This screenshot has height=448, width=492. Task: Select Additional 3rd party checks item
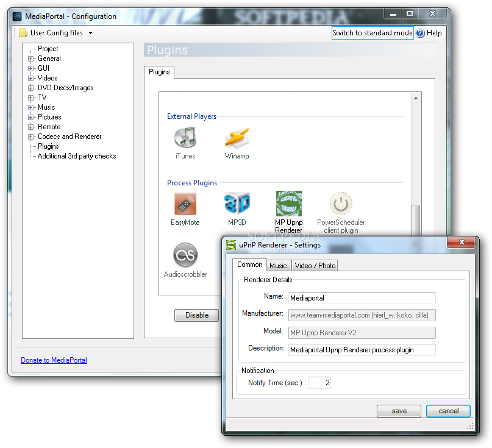coord(77,156)
